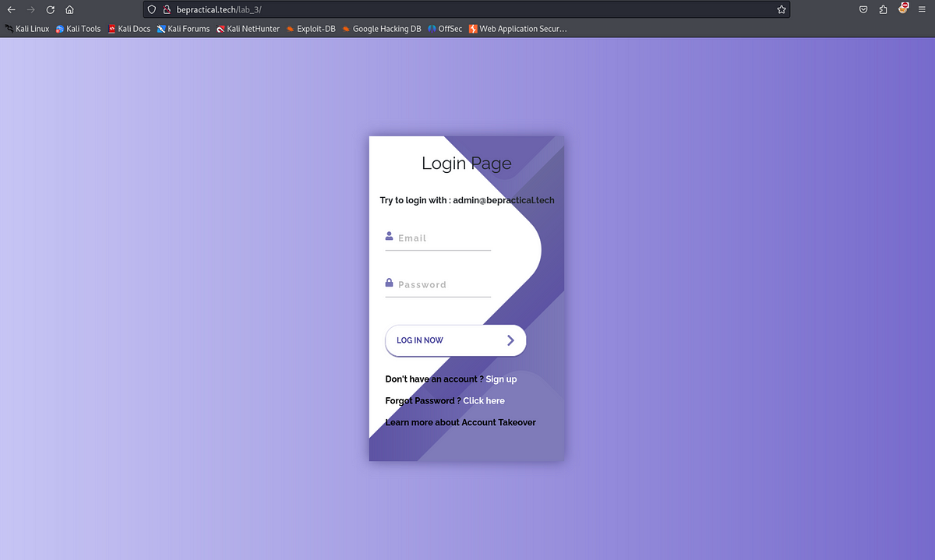Click the Login Page heading

[467, 164]
